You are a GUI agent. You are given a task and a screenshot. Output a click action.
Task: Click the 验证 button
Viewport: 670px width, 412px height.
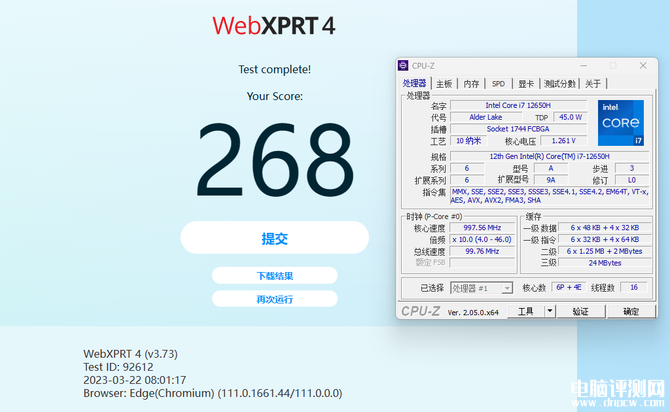coord(580,312)
